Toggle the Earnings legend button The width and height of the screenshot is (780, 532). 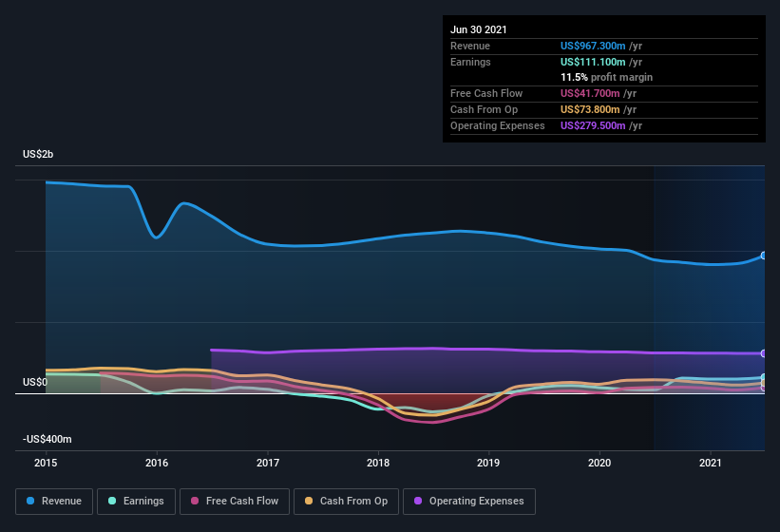pos(136,502)
